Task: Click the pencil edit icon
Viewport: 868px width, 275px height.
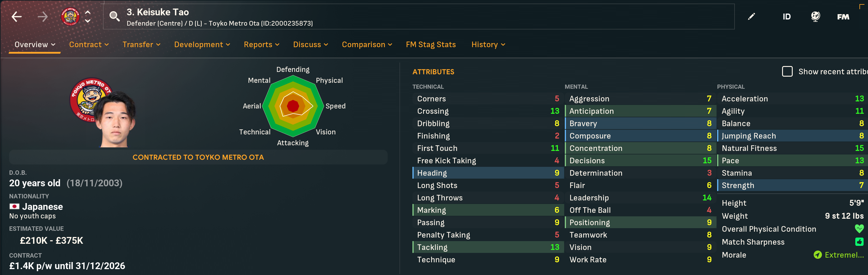Action: [751, 17]
